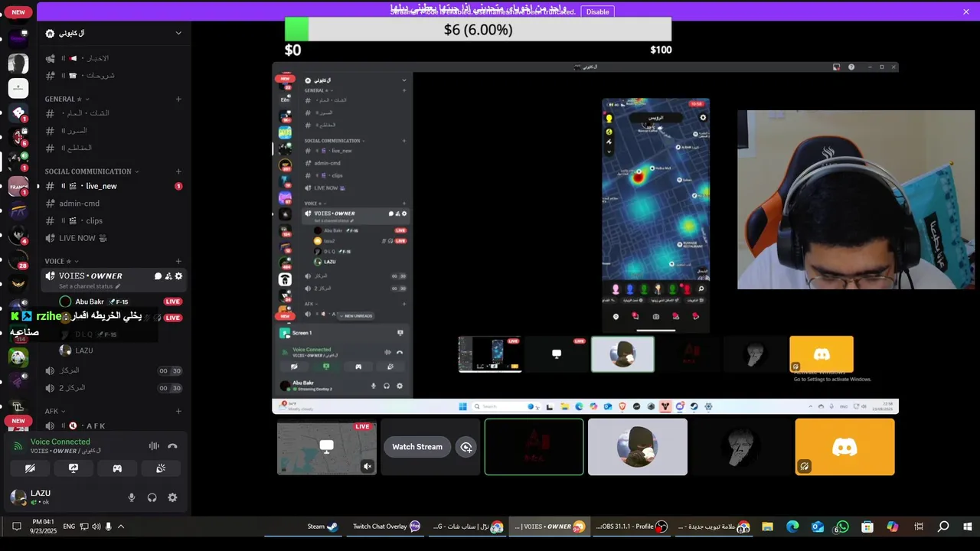This screenshot has width=980, height=551.
Task: Open VOIES OWNER channel settings gear
Action: coord(178,276)
